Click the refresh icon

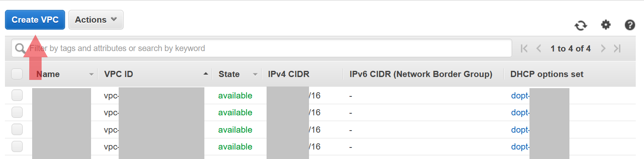point(581,26)
